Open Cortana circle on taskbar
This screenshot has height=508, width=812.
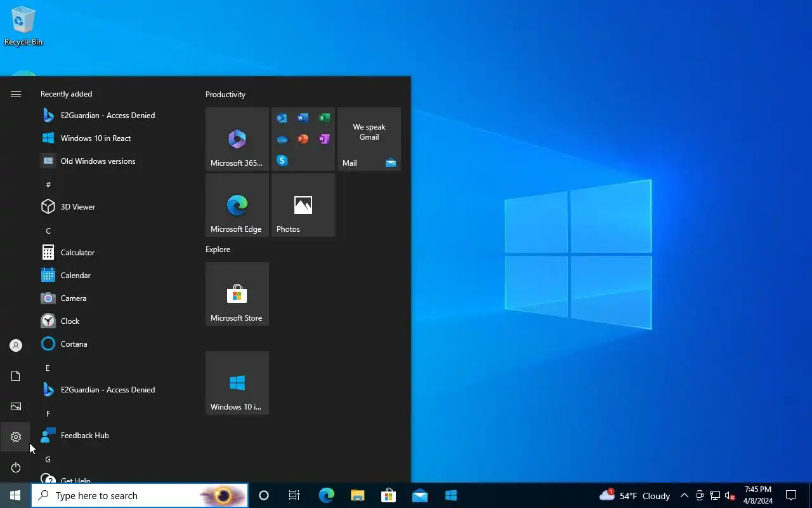[264, 495]
